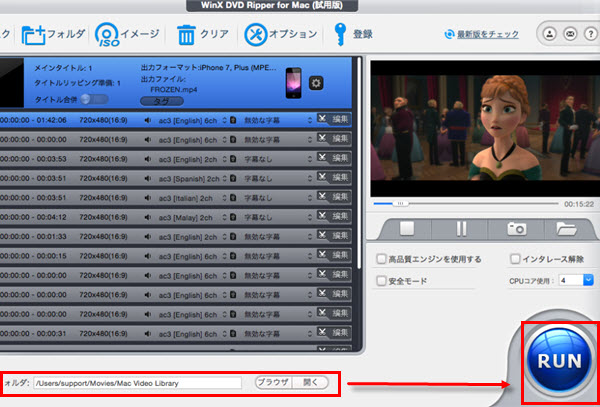Open the help question mark icon
Image resolution: width=600 pixels, height=407 pixels.
pos(590,34)
